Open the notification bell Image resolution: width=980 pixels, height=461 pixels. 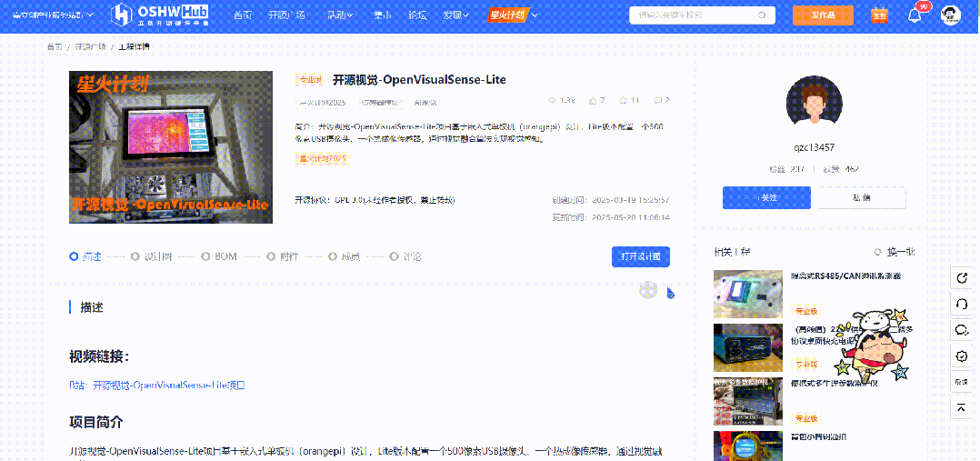coord(915,15)
